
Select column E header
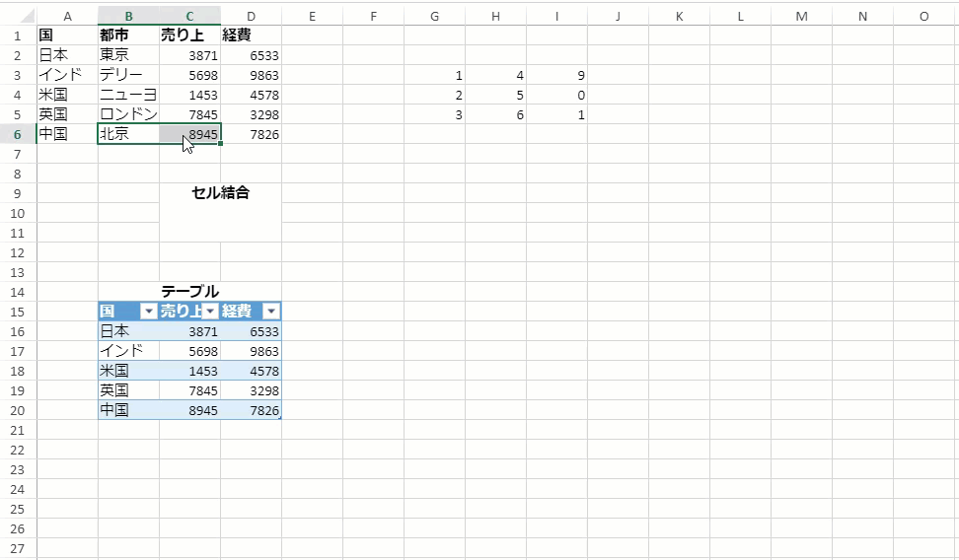pyautogui.click(x=312, y=16)
